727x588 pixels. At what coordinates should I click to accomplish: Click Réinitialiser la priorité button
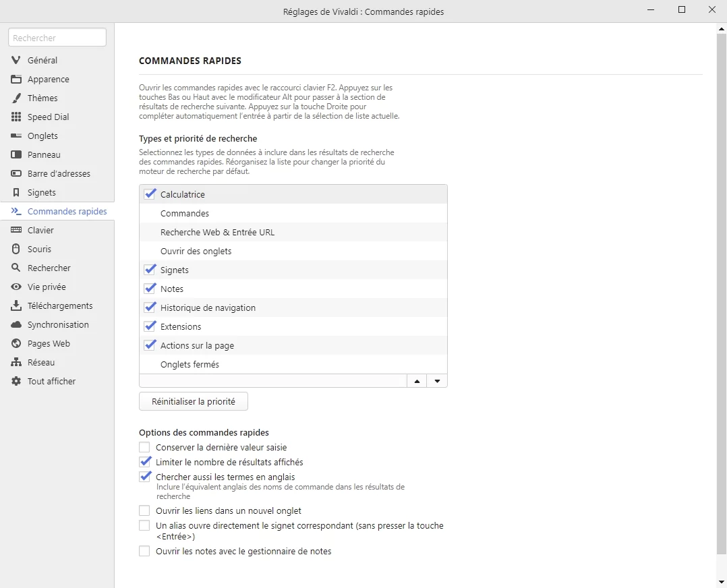tap(194, 402)
